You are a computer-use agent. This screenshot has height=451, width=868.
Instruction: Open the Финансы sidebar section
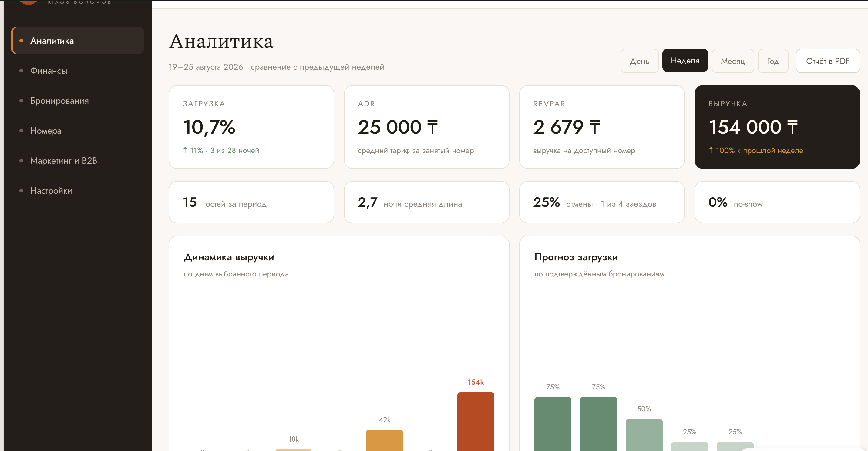tap(78, 70)
